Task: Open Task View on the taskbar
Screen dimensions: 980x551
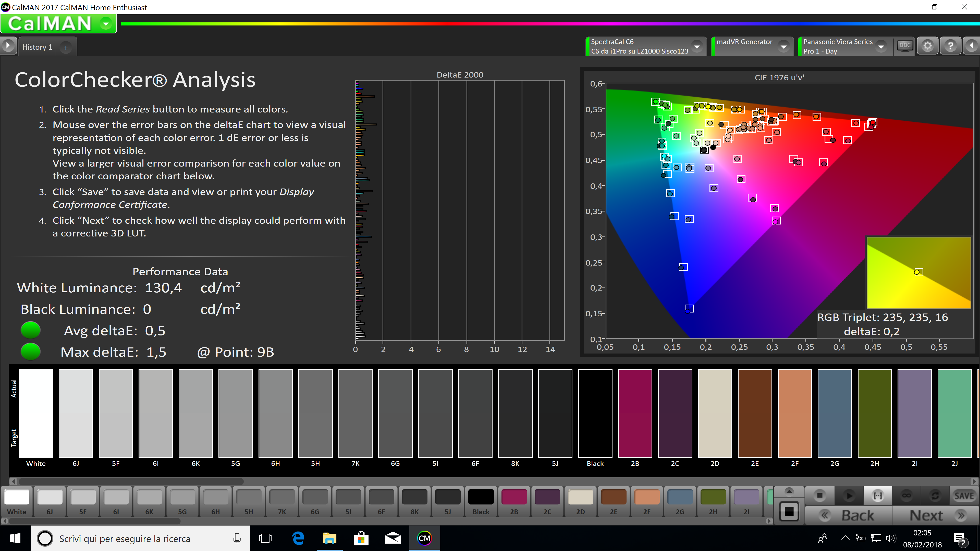Action: [265, 538]
